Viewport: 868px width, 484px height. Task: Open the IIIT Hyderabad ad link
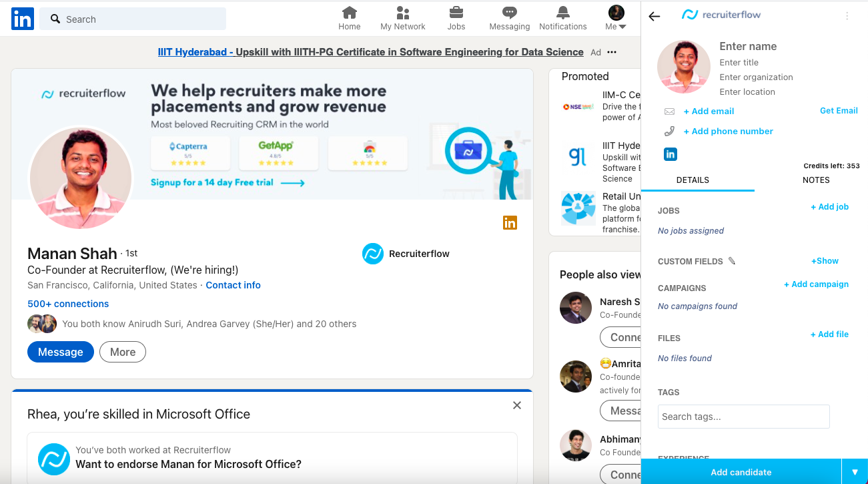[x=370, y=52]
